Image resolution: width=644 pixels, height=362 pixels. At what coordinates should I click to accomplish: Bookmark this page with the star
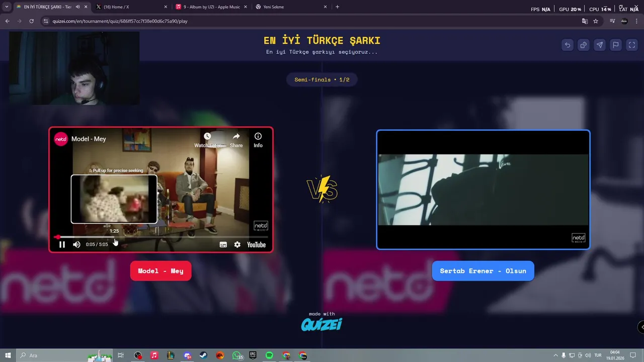596,21
